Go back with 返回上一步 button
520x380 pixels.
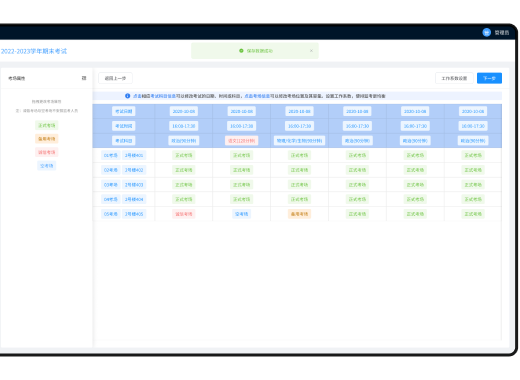pos(115,78)
